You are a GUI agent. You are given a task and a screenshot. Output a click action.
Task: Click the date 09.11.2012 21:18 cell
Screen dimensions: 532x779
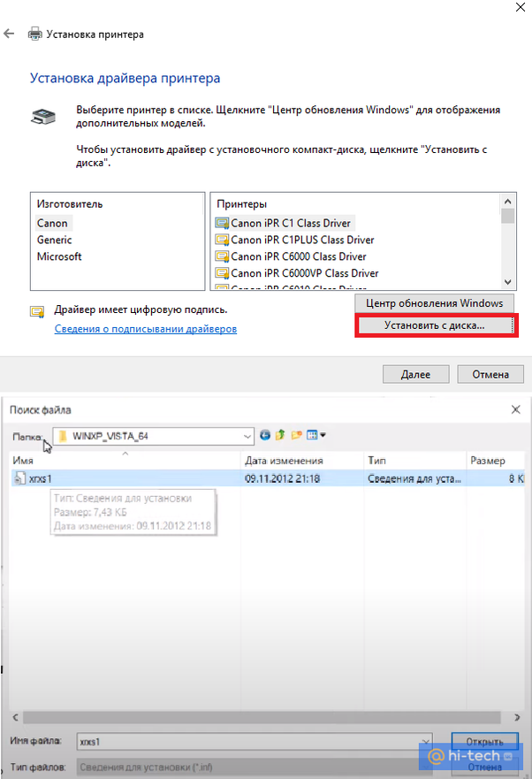click(x=282, y=478)
